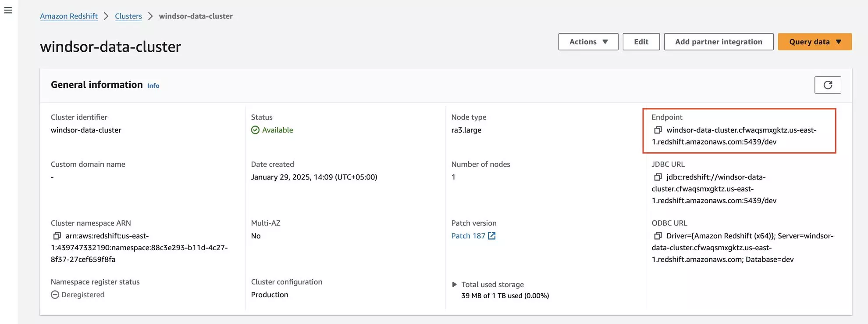Copy the Cluster namespace ARN

click(57, 236)
